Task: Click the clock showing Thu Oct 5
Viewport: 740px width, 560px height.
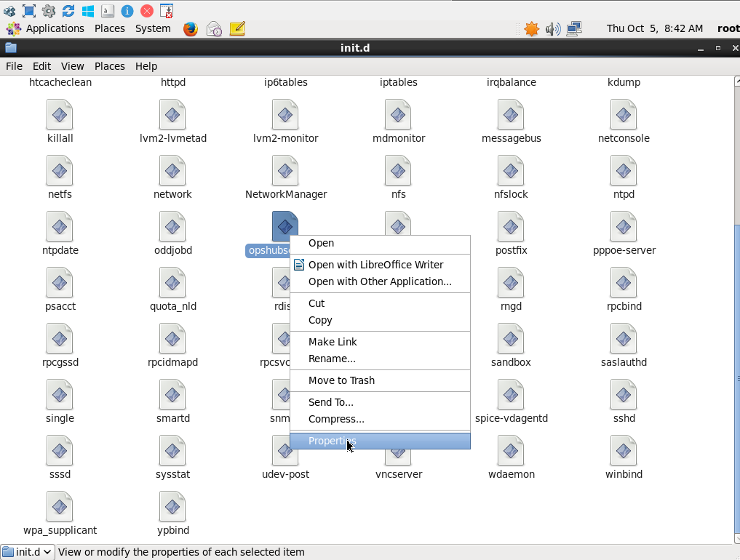Action: point(654,28)
